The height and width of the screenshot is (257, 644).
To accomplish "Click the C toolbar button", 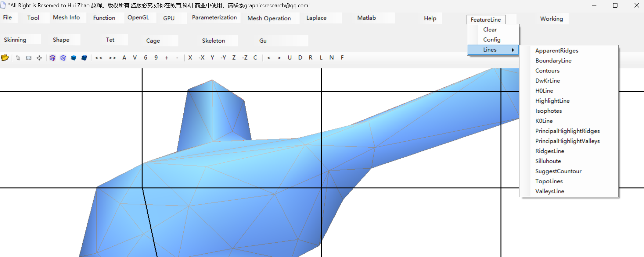I will click(255, 58).
